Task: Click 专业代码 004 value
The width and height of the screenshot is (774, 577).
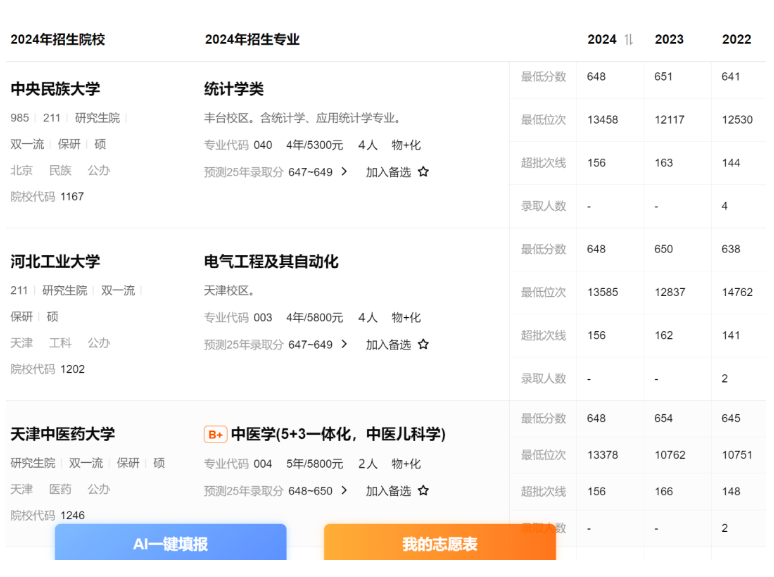Action: coord(263,464)
